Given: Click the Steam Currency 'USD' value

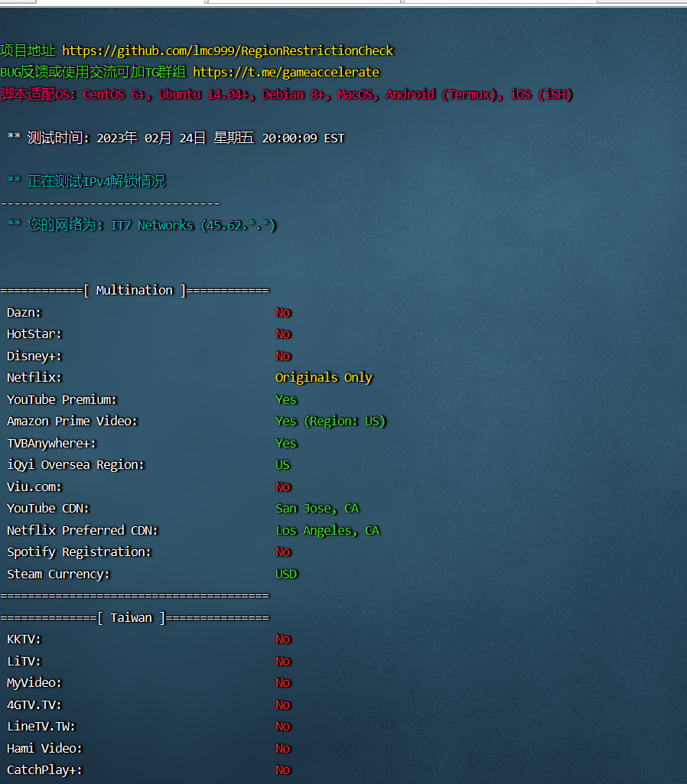Looking at the screenshot, I should pyautogui.click(x=286, y=574).
